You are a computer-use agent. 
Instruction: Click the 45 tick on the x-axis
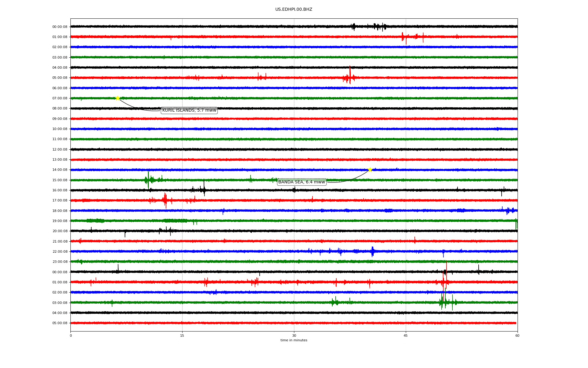(405, 335)
